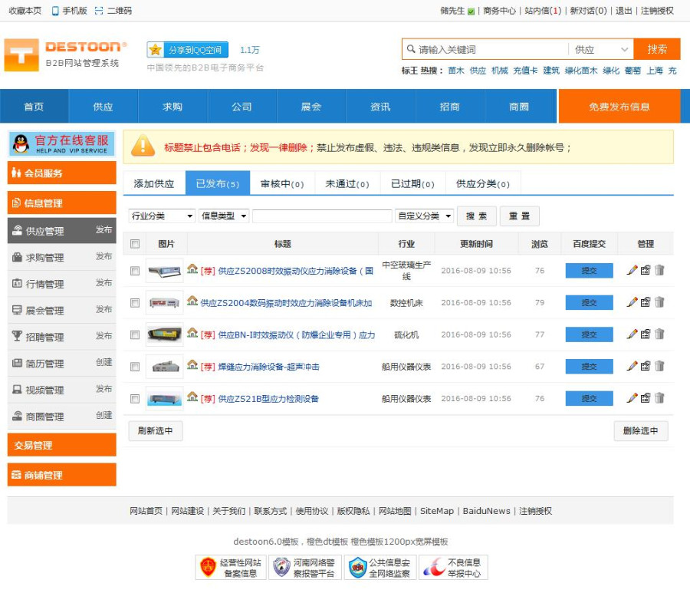
Task: Click the house icon beside 焊缝应力消除设备 title
Action: (192, 366)
